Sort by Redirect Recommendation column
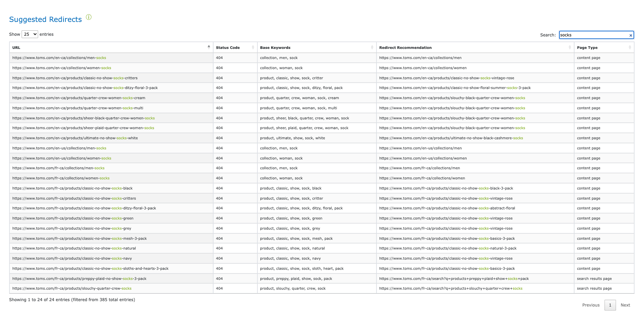 (x=475, y=48)
